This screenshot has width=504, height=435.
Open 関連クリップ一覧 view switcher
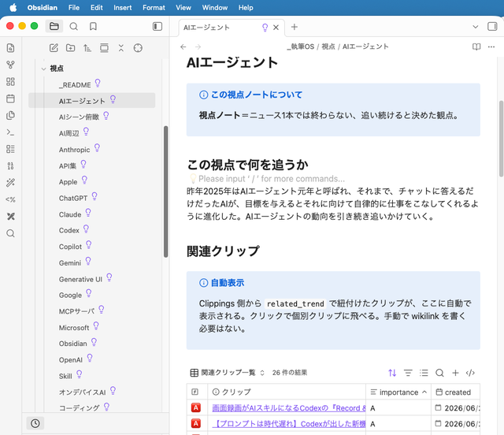(x=227, y=373)
